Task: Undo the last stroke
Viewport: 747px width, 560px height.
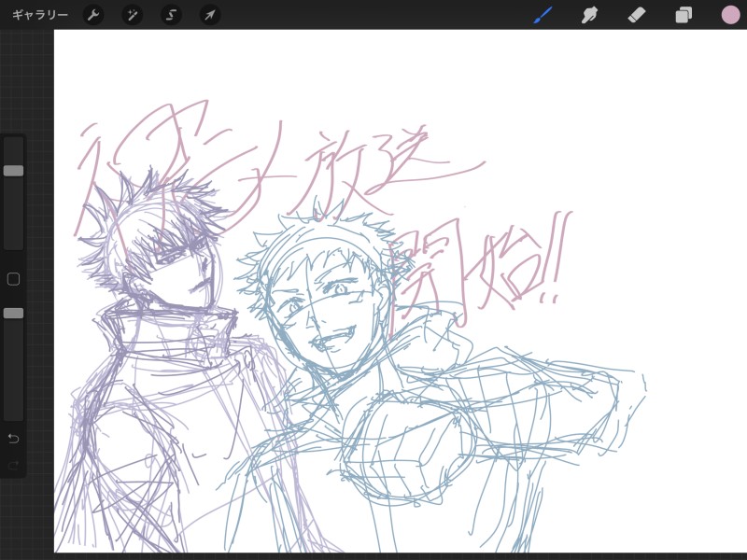Action: point(13,438)
